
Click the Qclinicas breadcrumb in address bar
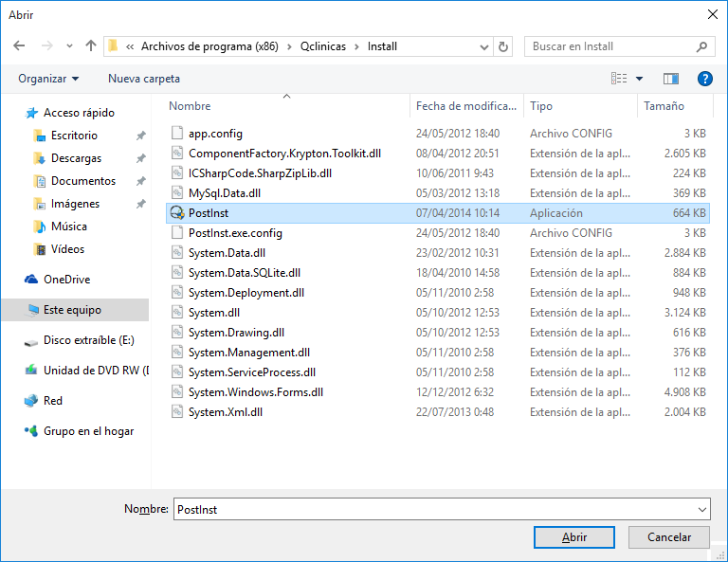(322, 46)
